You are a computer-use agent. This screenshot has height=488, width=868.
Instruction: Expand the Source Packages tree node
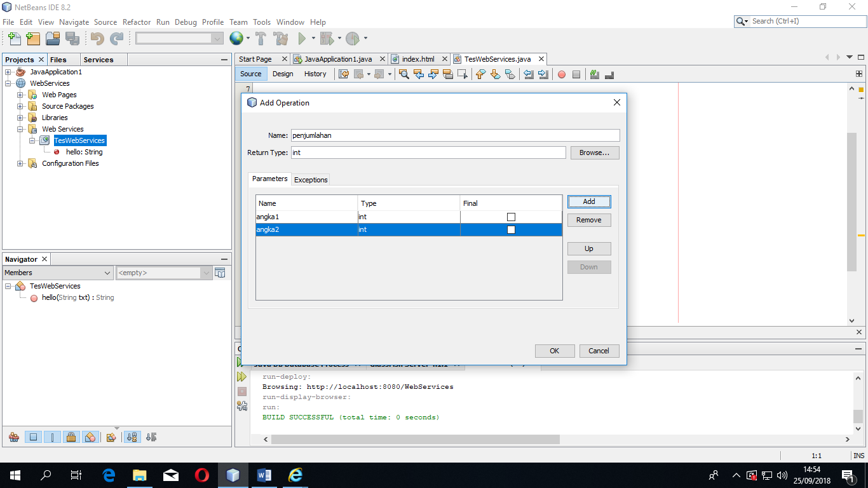tap(20, 106)
